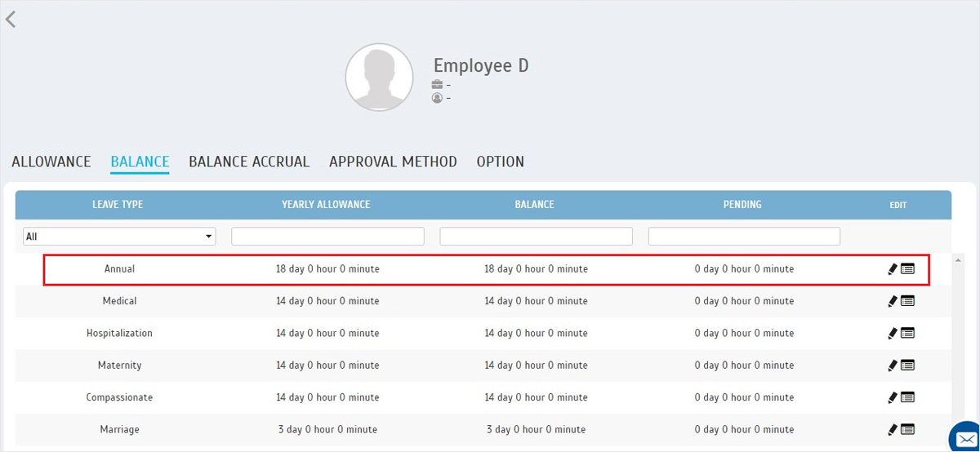980x452 pixels.
Task: Open Annual leave details list icon
Action: [907, 268]
